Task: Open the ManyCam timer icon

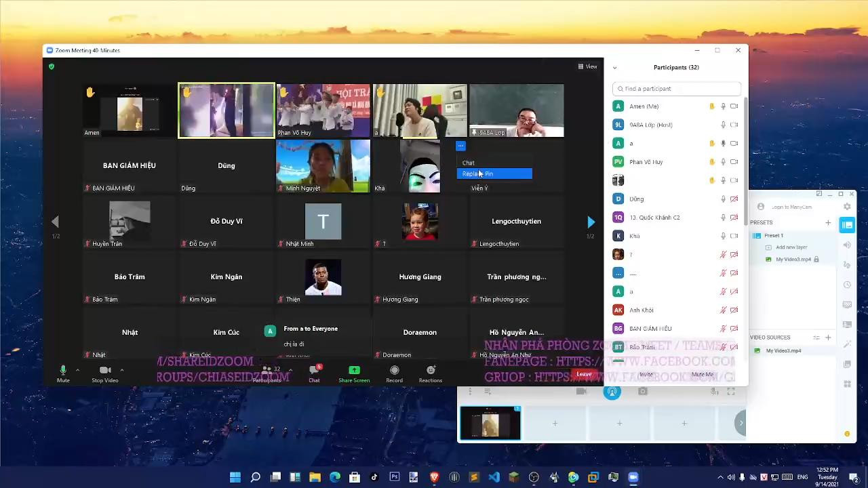Action: coord(847,285)
